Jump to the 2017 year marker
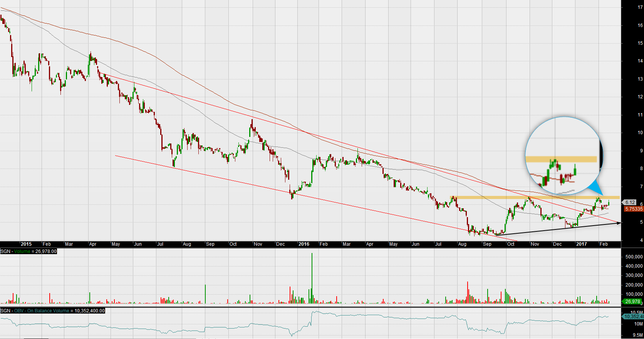644x339 pixels. (581, 244)
